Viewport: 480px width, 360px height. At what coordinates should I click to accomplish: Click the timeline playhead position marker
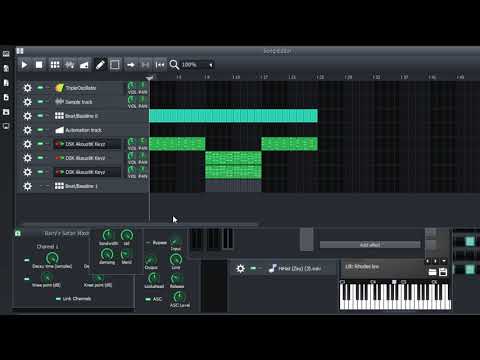point(150,78)
